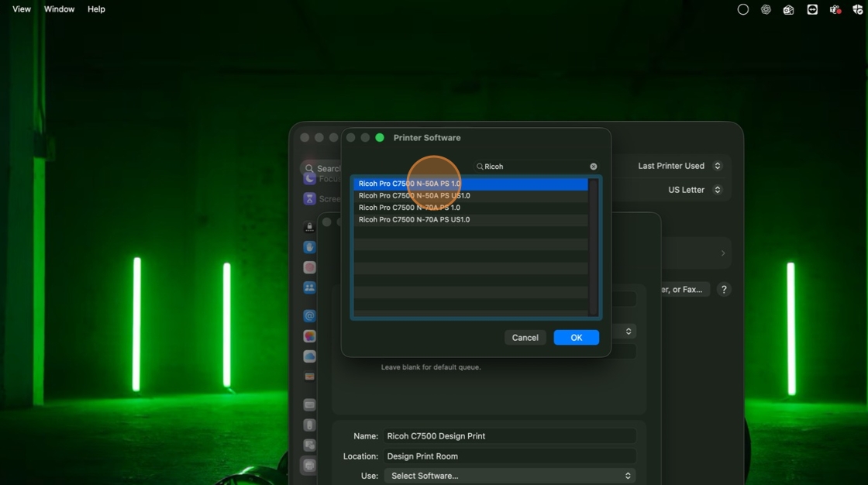868x485 pixels.
Task: Open the ChatGPT menu bar icon
Action: pyautogui.click(x=766, y=9)
